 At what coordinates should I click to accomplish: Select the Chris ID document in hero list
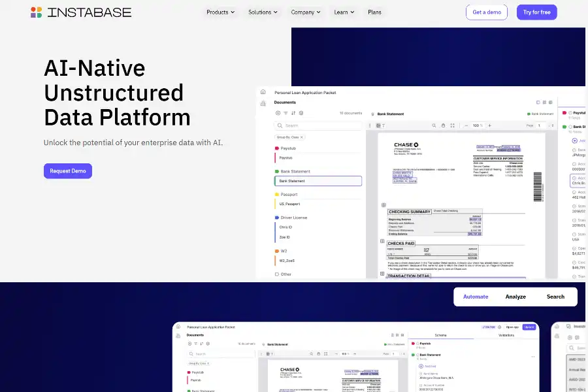point(286,227)
